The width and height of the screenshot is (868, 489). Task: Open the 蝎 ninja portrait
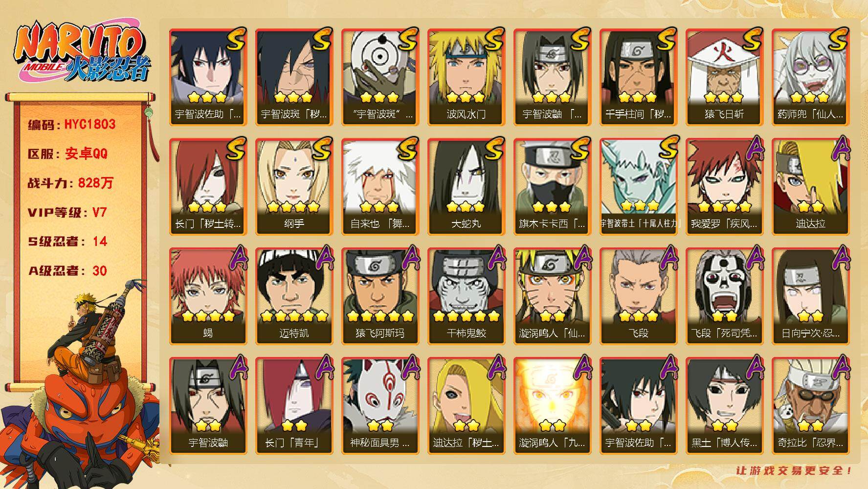(x=208, y=296)
